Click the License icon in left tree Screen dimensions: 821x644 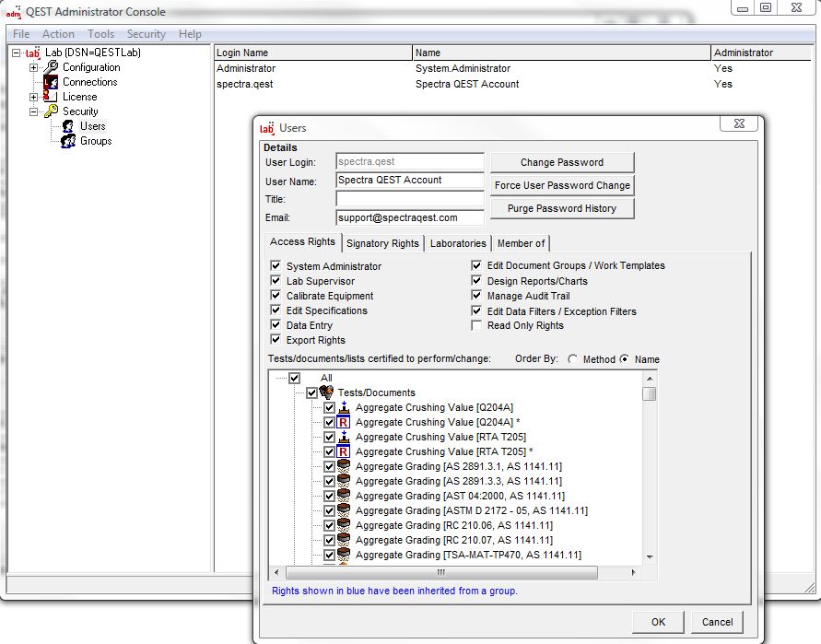[x=51, y=97]
